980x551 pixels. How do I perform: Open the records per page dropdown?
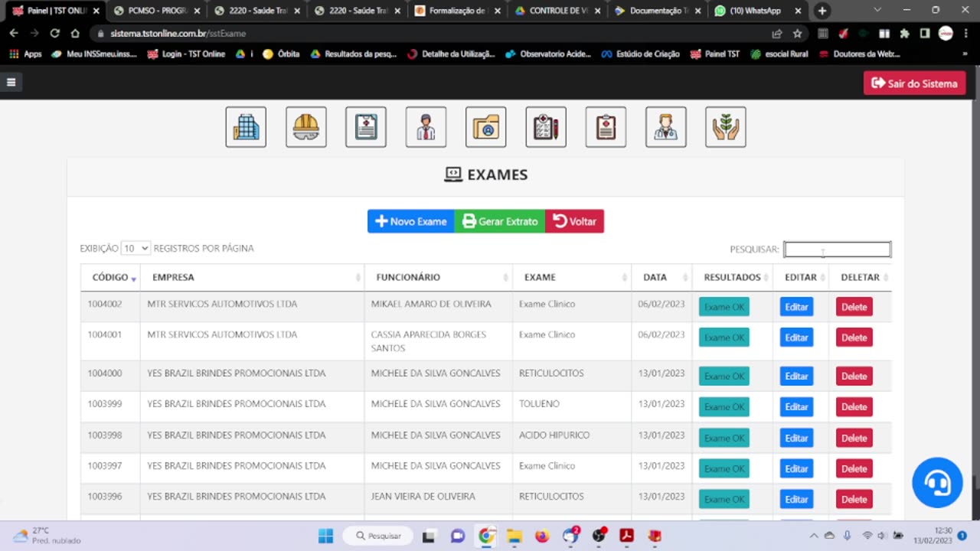[x=136, y=249]
